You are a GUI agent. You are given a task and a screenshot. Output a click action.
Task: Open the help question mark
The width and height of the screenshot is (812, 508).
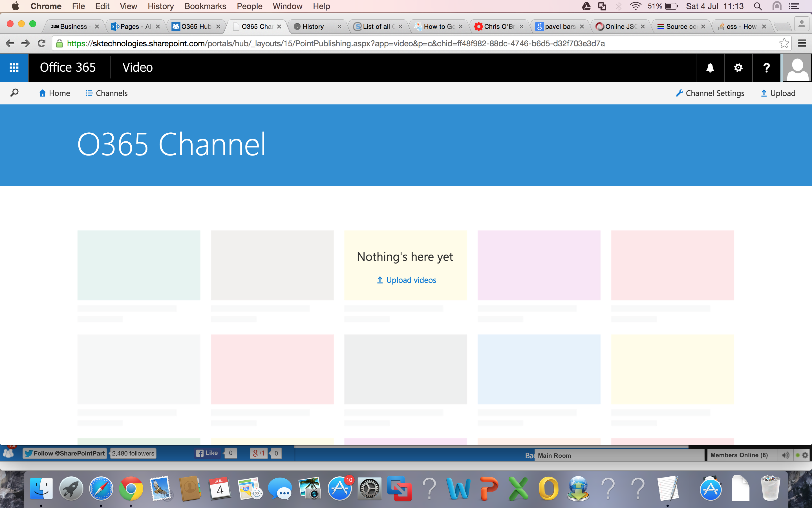(766, 67)
